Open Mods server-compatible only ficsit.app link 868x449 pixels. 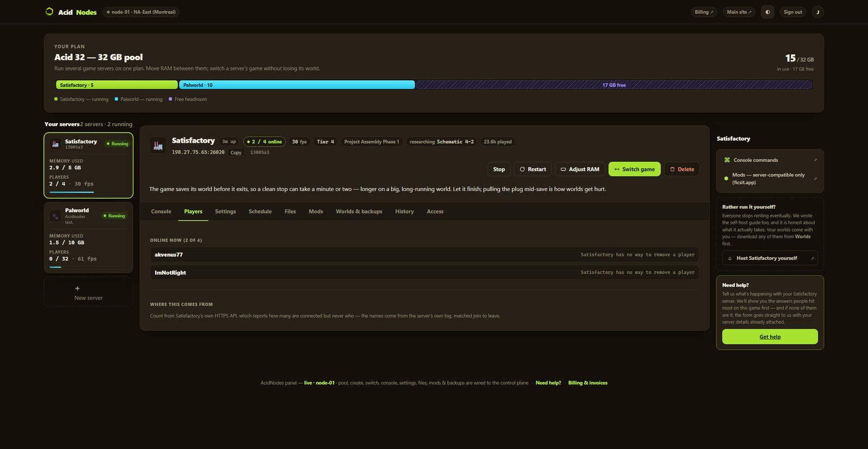770,179
